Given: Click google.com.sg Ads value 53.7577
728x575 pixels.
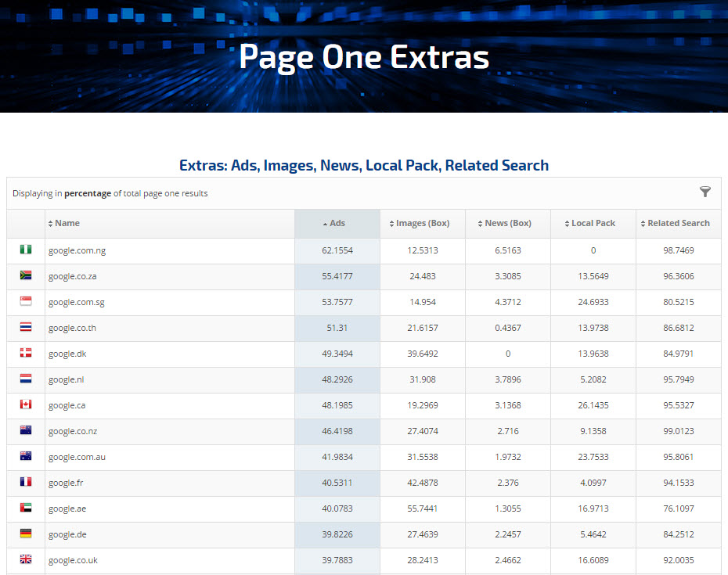Looking at the screenshot, I should coord(337,303).
